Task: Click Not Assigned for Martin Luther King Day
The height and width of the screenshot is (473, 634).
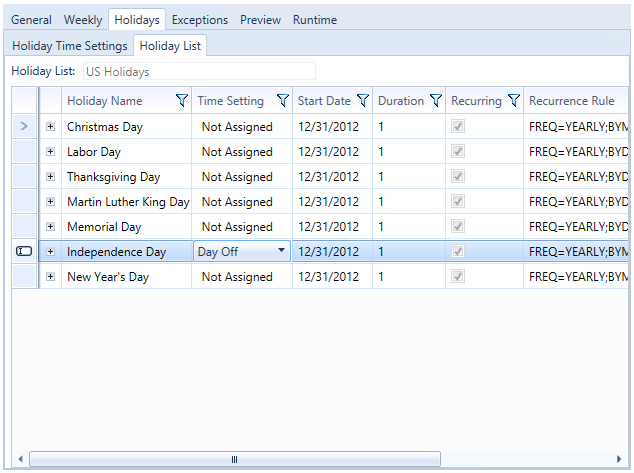Action: pos(237,202)
